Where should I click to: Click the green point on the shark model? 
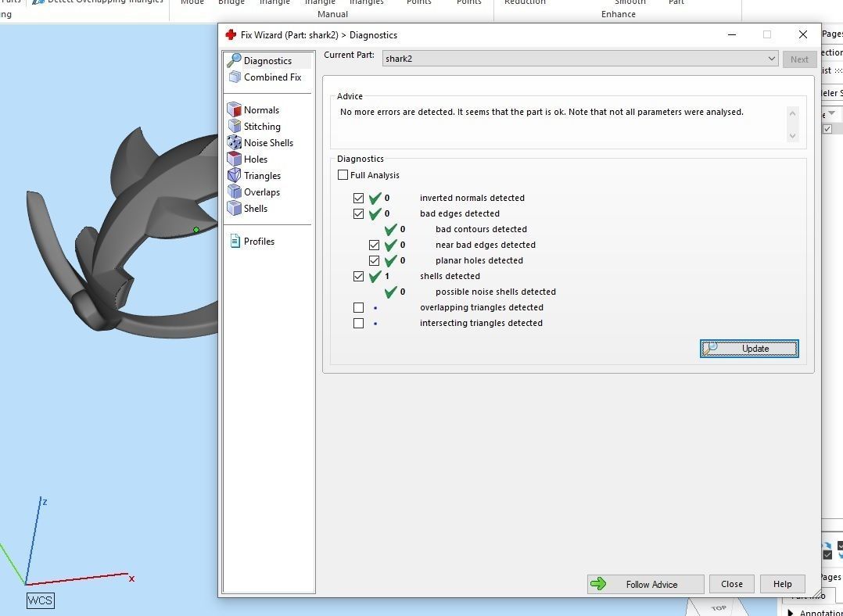click(196, 230)
